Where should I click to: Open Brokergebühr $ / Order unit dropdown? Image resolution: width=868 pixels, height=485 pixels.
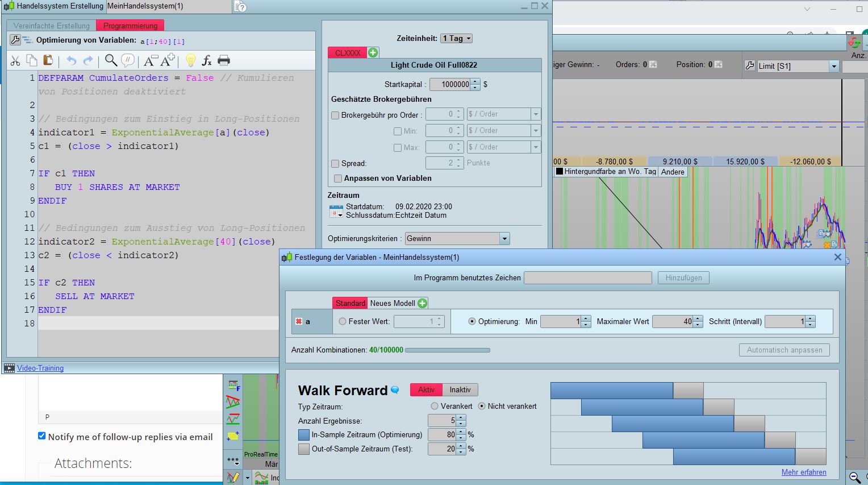coord(503,114)
